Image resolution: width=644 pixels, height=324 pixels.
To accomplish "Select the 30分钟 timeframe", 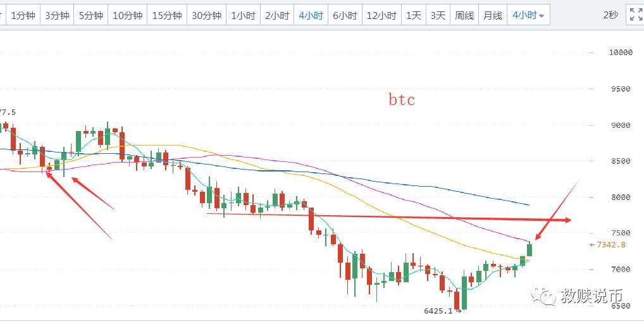I will point(207,15).
